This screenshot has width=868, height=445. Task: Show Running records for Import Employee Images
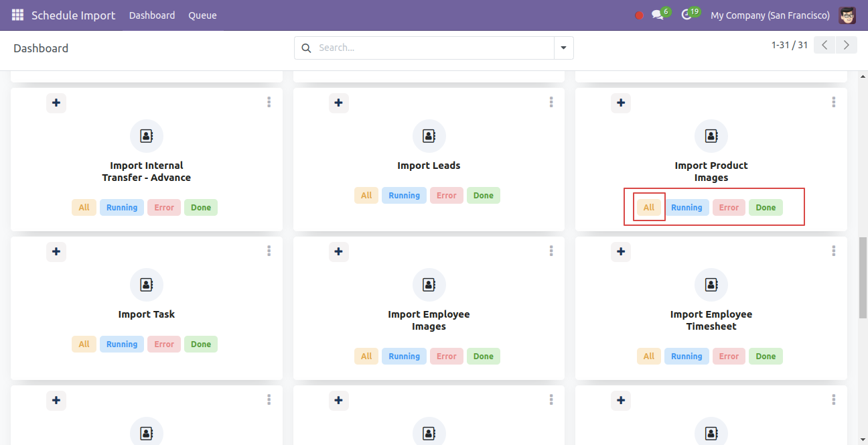pos(405,357)
